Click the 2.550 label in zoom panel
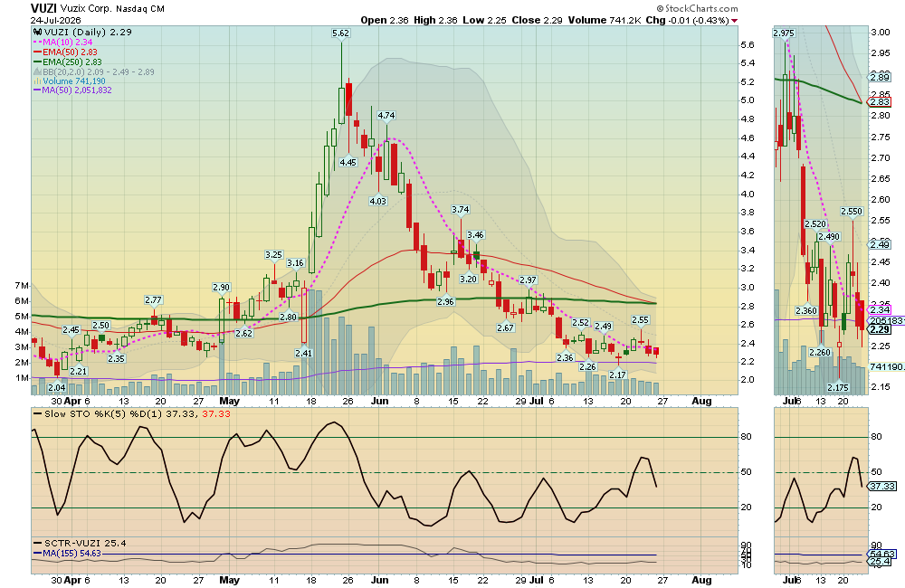 (x=852, y=212)
